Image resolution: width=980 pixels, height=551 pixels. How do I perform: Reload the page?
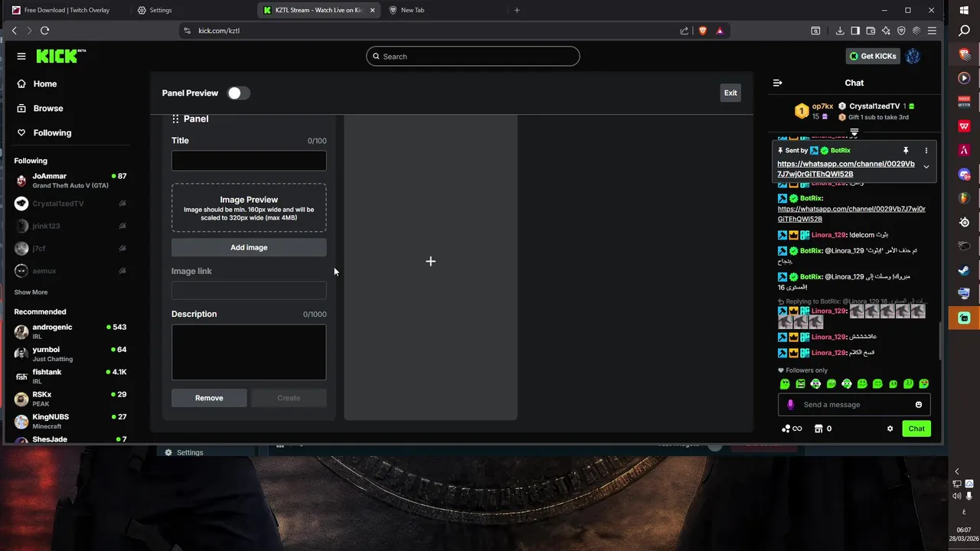click(x=44, y=31)
